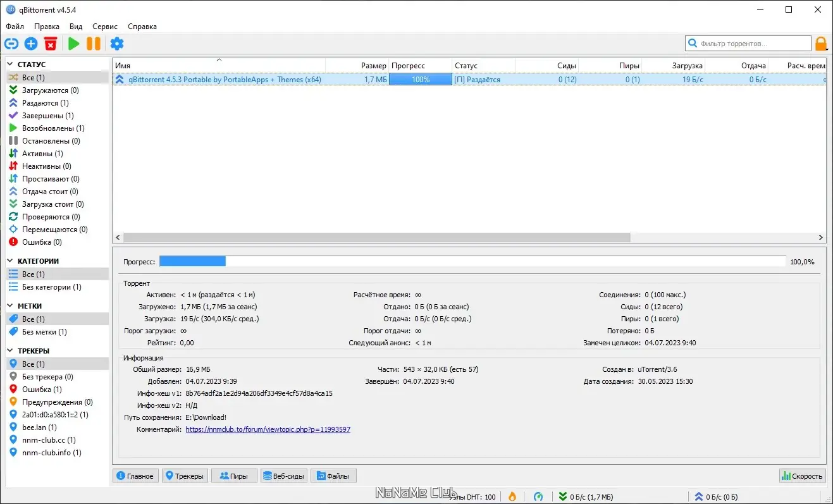The image size is (833, 504).
Task: Click the add torrent link toolbar icon
Action: 11,44
